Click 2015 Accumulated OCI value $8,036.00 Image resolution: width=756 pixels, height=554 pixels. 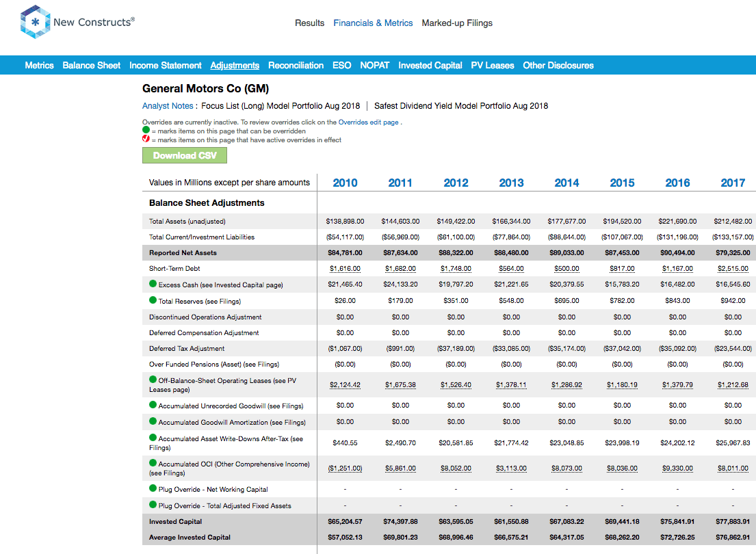(622, 469)
